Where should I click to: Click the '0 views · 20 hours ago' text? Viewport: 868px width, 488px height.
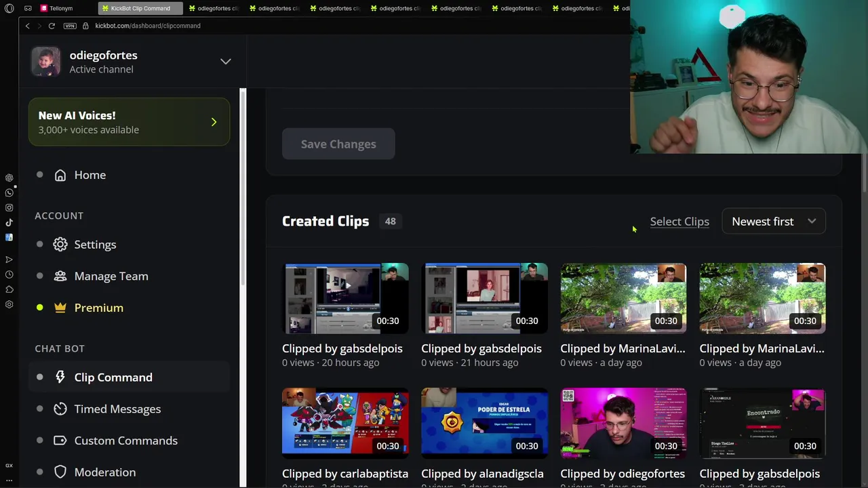coord(330,363)
